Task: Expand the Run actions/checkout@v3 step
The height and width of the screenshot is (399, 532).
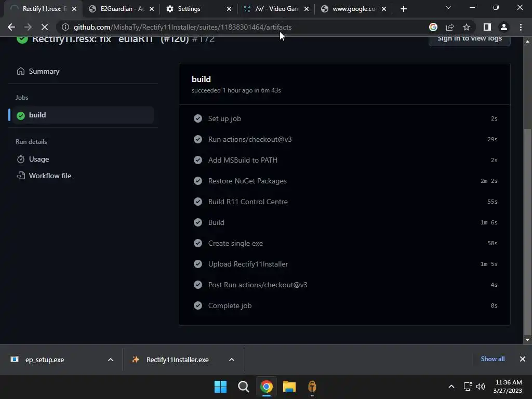Action: pos(345,139)
